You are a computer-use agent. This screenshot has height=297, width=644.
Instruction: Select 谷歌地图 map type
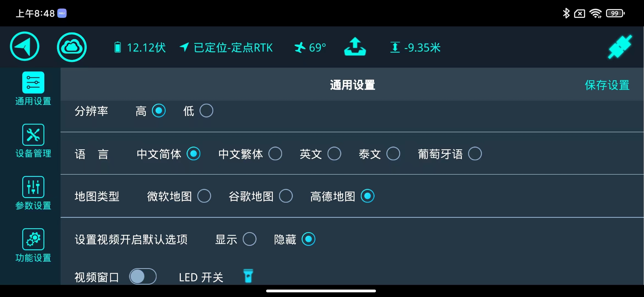point(286,196)
